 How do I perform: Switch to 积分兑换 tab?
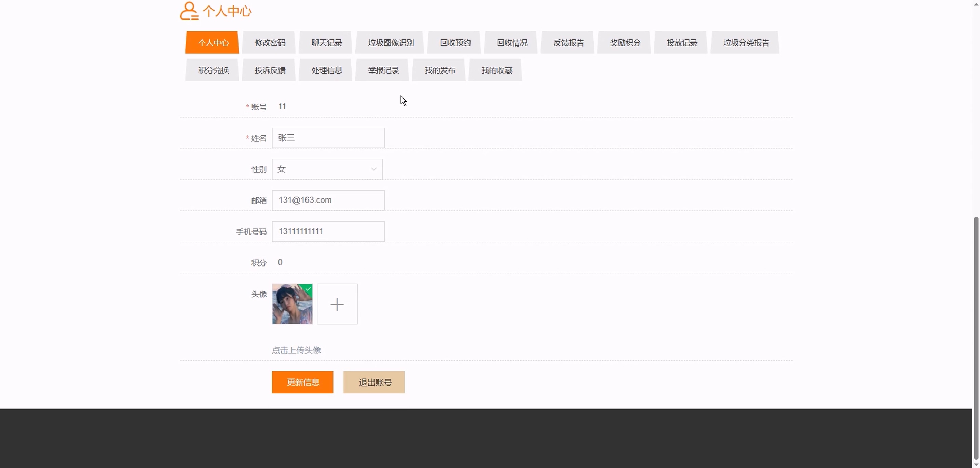pyautogui.click(x=213, y=70)
